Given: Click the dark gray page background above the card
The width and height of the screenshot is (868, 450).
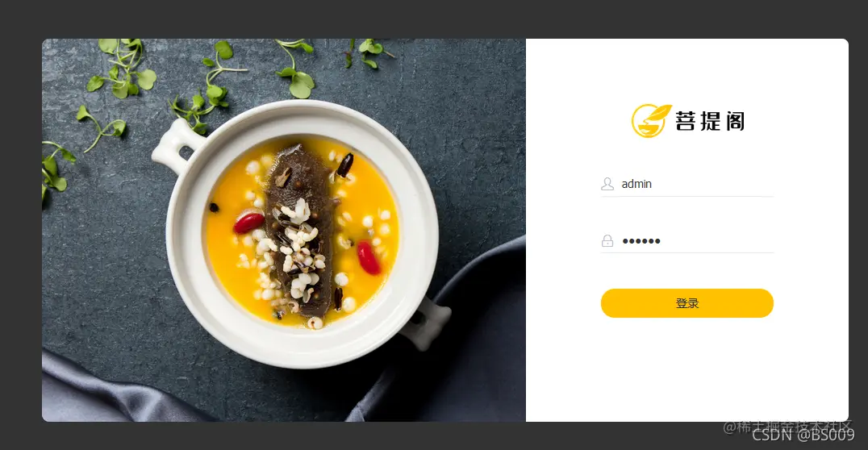Looking at the screenshot, I should pos(434,18).
